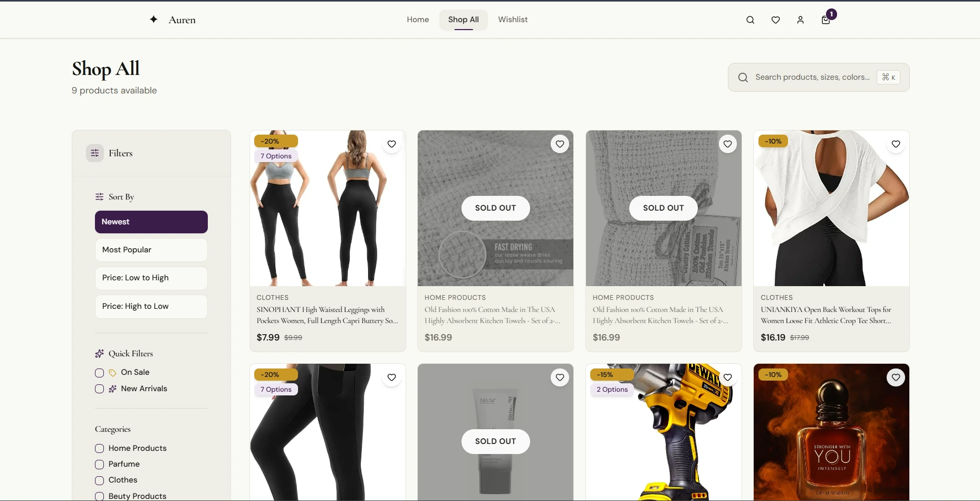Check the New Arrivals filter

point(99,389)
